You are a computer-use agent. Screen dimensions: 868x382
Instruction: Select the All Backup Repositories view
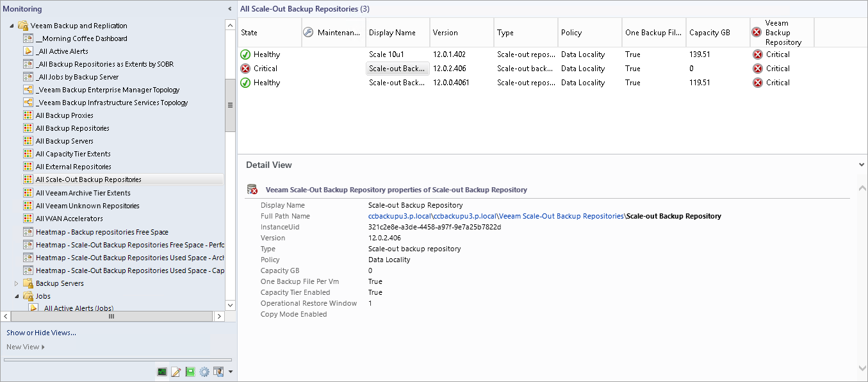tap(72, 128)
